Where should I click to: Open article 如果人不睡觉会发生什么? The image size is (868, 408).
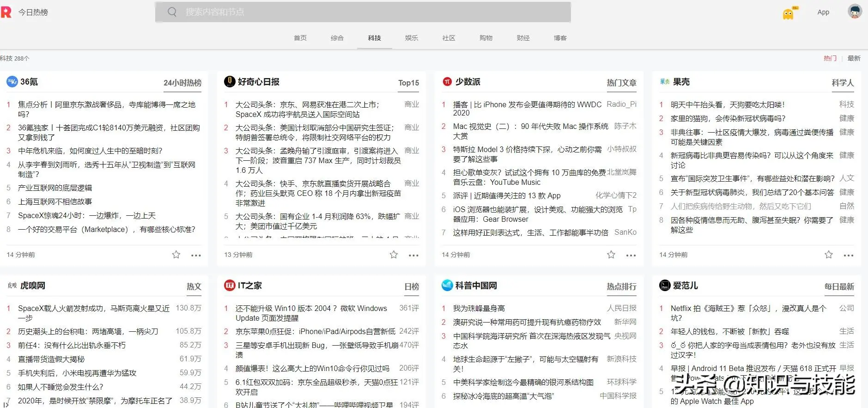click(x=61, y=387)
